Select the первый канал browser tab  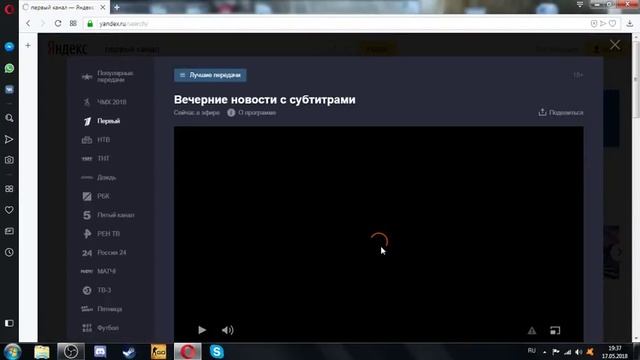(x=64, y=7)
